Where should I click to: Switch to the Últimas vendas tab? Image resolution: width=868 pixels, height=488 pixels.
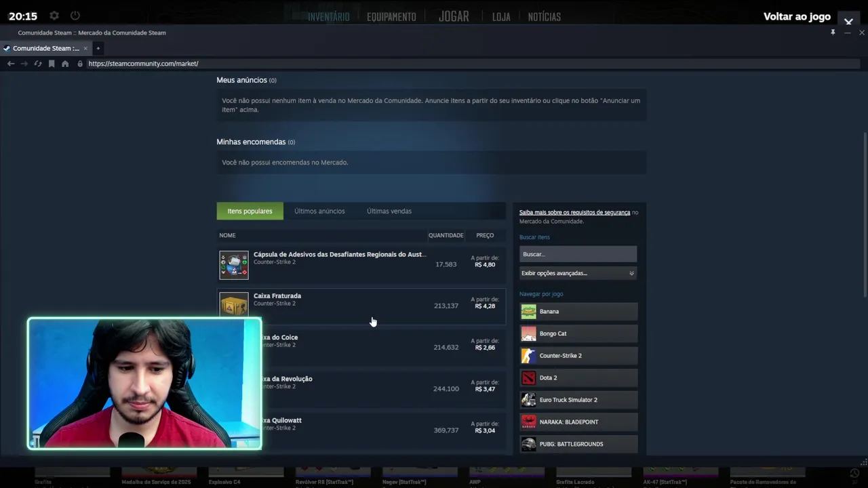point(389,211)
